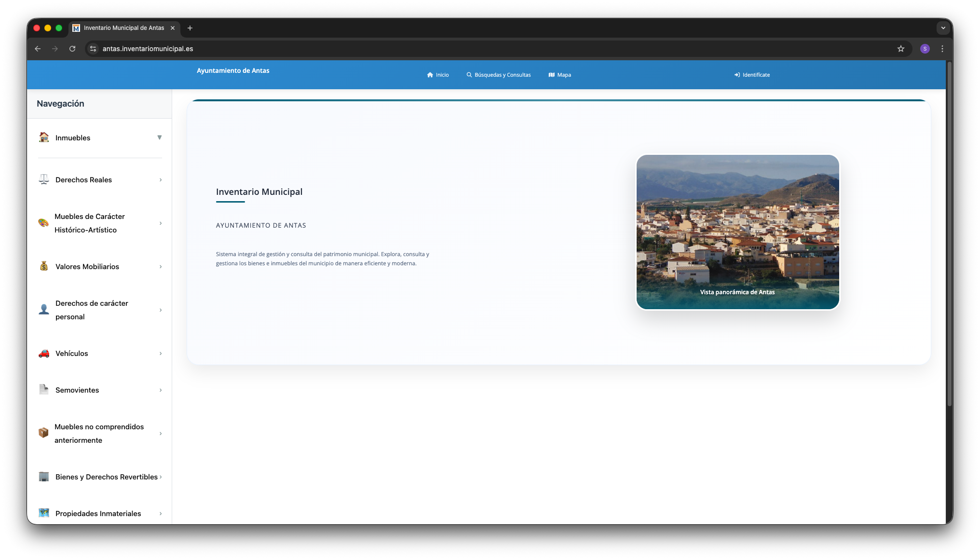The height and width of the screenshot is (560, 980).
Task: Bookmark the page with the star icon
Action: [x=901, y=49]
